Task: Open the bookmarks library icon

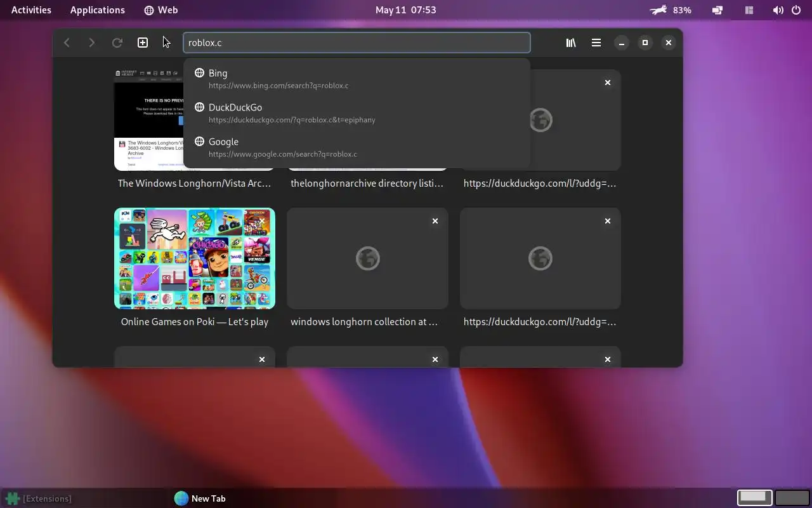Action: (x=571, y=43)
